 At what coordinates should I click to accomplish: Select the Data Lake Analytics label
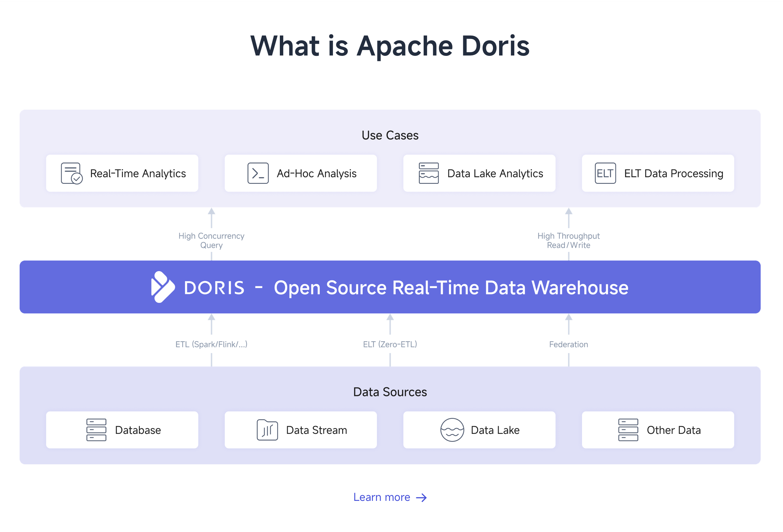(x=495, y=174)
